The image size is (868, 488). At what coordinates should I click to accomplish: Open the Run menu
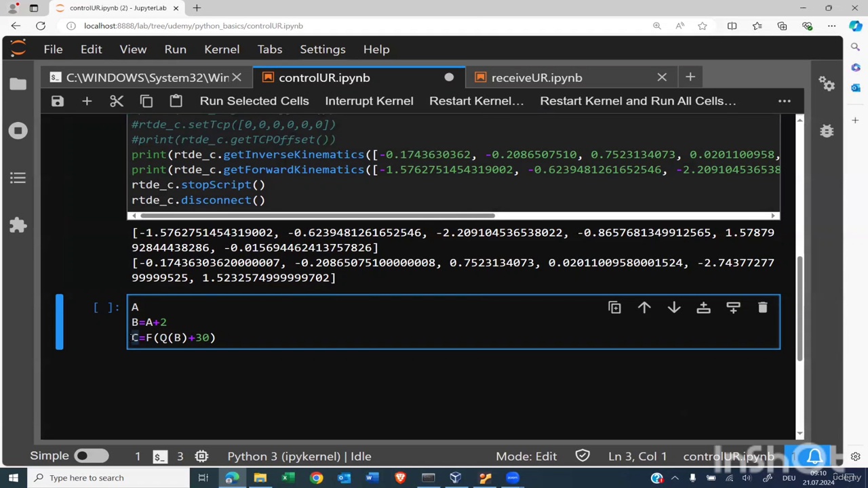[x=175, y=49]
